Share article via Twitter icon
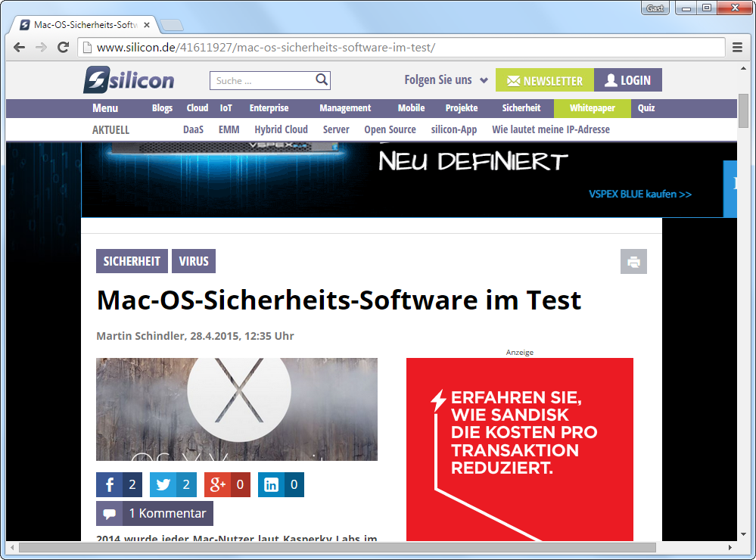The width and height of the screenshot is (756, 560). [x=163, y=485]
